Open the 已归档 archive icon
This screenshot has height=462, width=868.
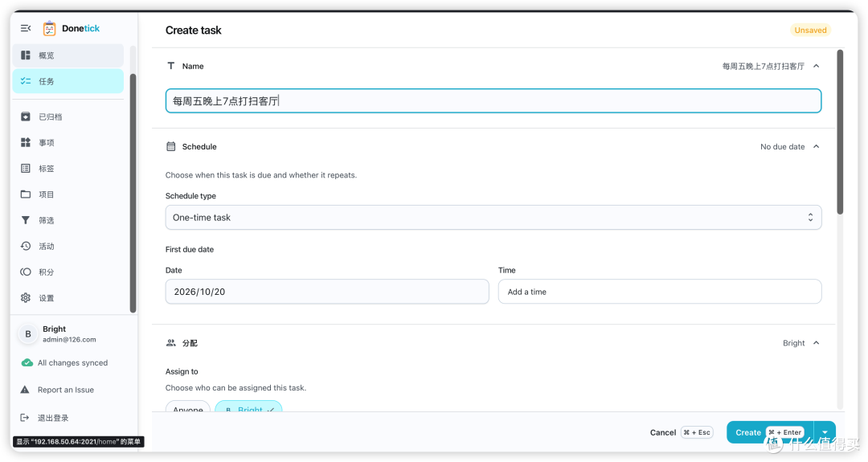tap(26, 117)
